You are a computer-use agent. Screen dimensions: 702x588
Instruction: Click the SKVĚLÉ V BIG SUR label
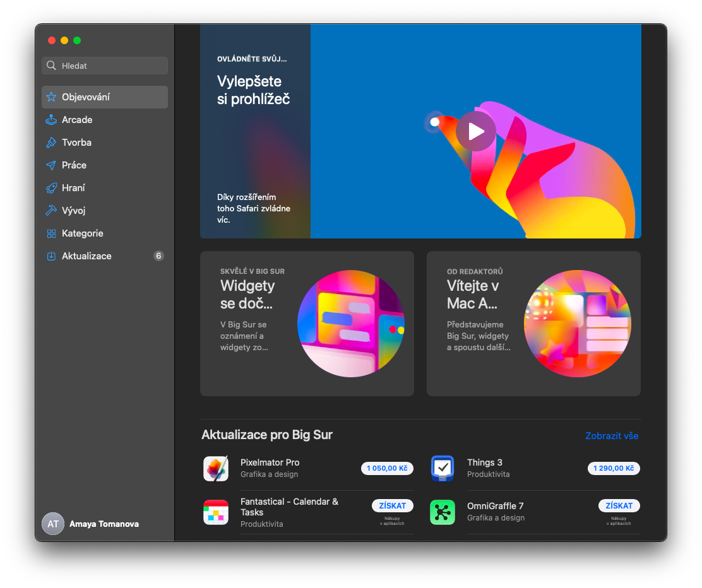click(252, 271)
